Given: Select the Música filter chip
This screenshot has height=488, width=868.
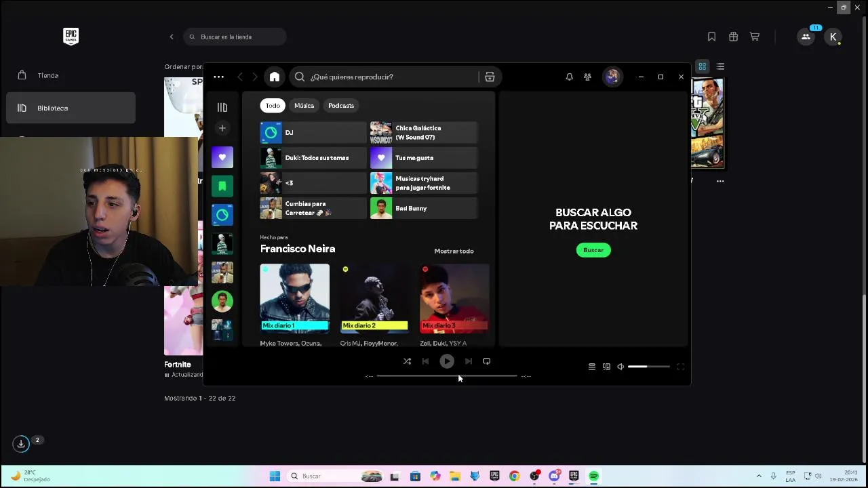Looking at the screenshot, I should pyautogui.click(x=304, y=106).
